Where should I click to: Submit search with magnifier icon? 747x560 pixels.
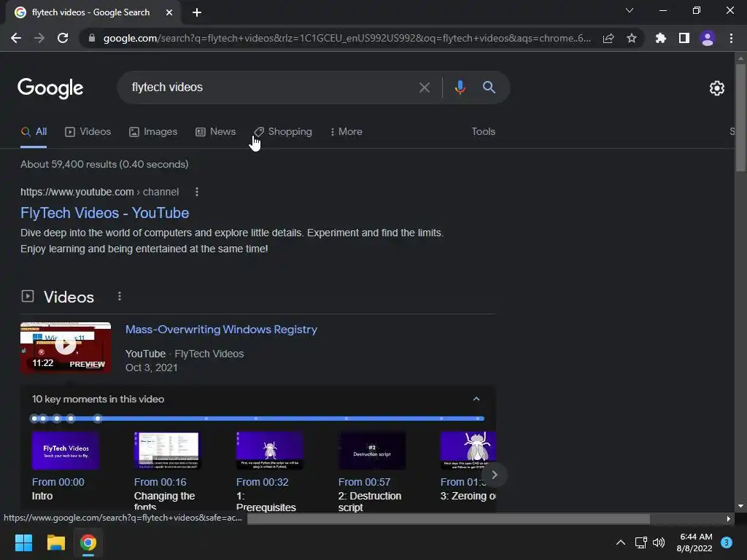click(x=489, y=87)
